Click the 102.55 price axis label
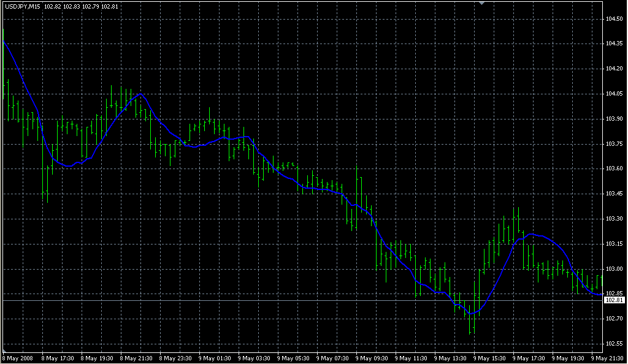 (x=614, y=344)
